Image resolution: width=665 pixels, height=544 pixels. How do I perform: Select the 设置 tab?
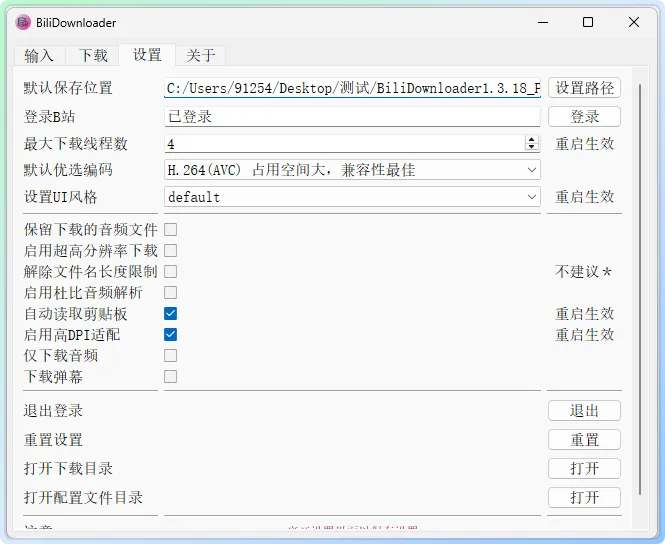coord(147,55)
